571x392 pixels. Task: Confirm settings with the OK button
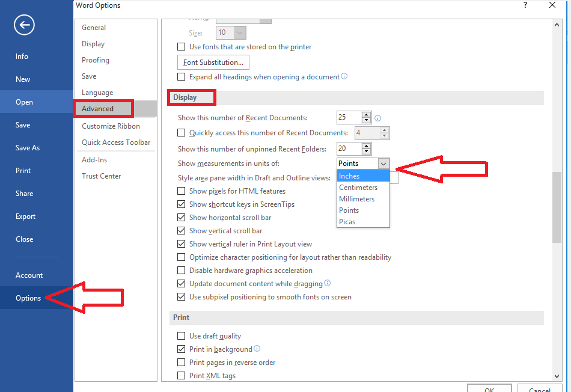pyautogui.click(x=489, y=390)
